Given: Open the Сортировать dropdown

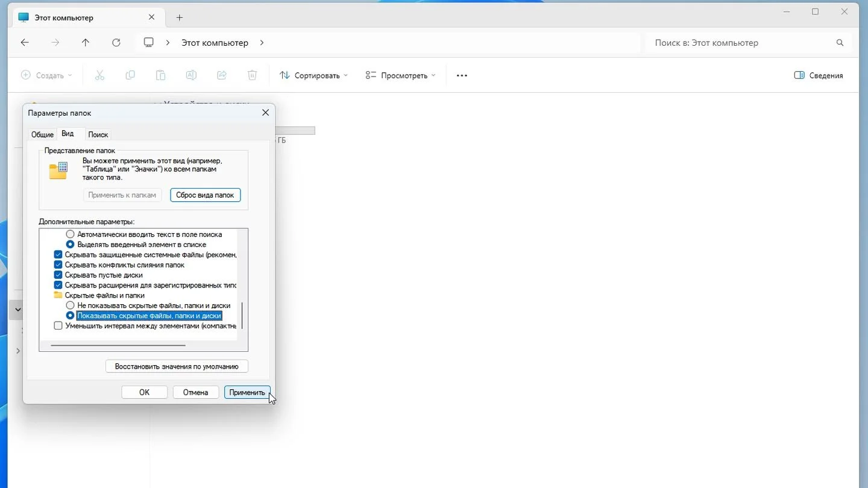Looking at the screenshot, I should pyautogui.click(x=314, y=75).
